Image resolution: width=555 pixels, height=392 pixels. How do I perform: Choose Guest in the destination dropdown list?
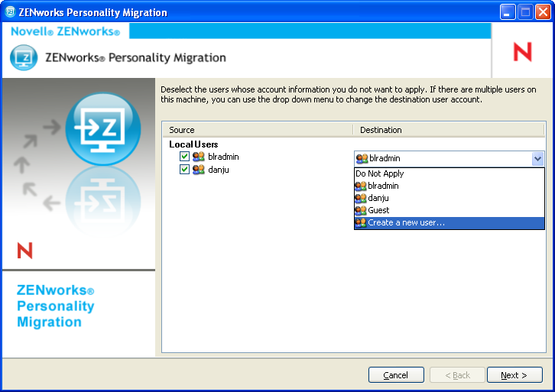(449, 210)
